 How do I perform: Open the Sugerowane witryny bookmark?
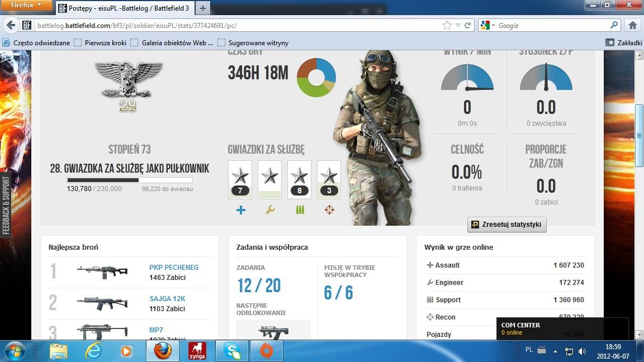coord(253,42)
